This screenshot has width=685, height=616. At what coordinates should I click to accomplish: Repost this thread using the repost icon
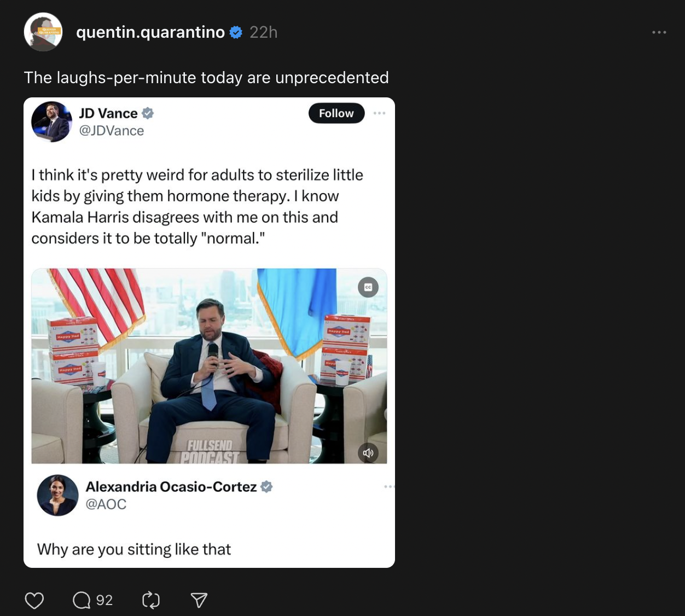(x=150, y=600)
